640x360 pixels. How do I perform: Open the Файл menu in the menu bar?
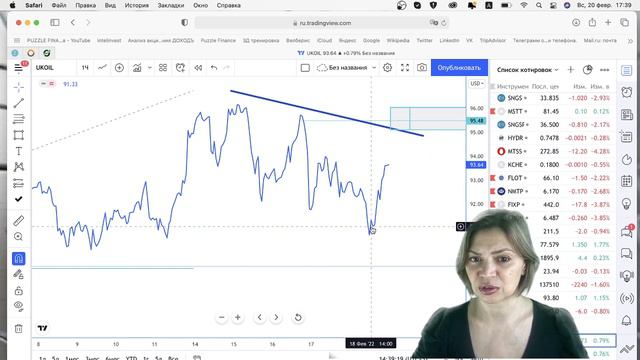point(59,5)
